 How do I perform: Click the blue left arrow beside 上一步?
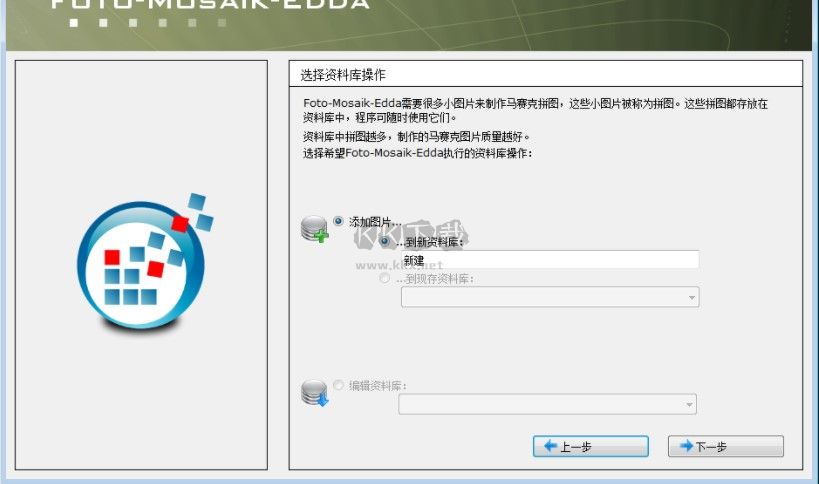point(551,446)
